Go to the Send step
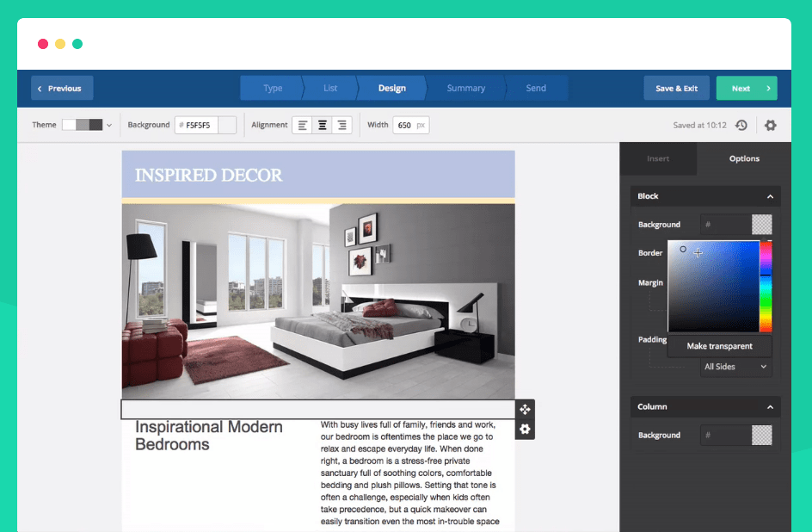Viewport: 812px width, 532px height. 536,88
